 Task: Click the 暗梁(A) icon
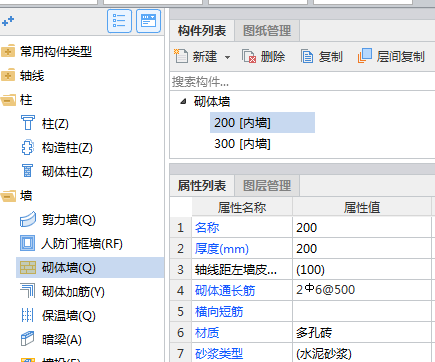pos(28,339)
